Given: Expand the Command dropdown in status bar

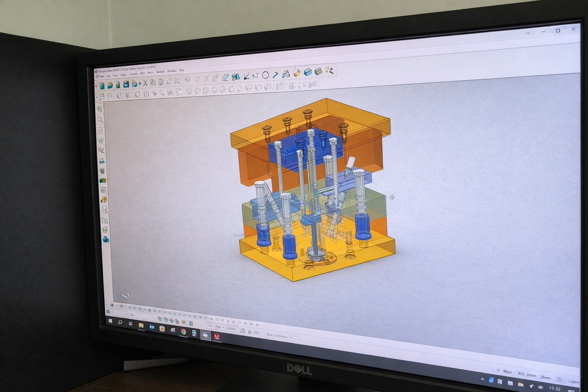Looking at the screenshot, I should pos(291,337).
